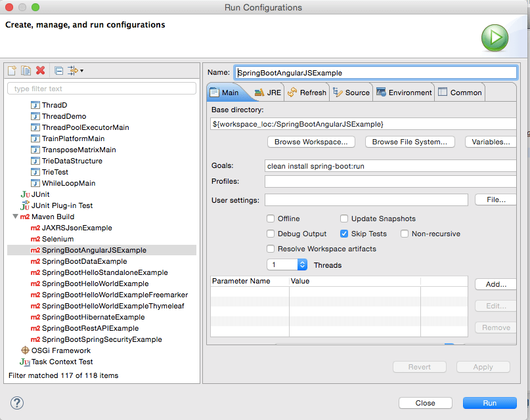Open help with the question mark icon
The height and width of the screenshot is (420, 530).
(17, 403)
